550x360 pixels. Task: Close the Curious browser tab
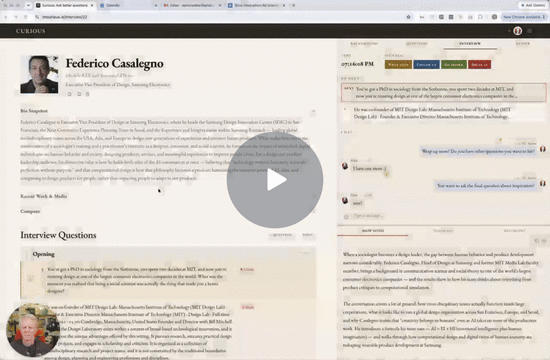pyautogui.click(x=92, y=5)
